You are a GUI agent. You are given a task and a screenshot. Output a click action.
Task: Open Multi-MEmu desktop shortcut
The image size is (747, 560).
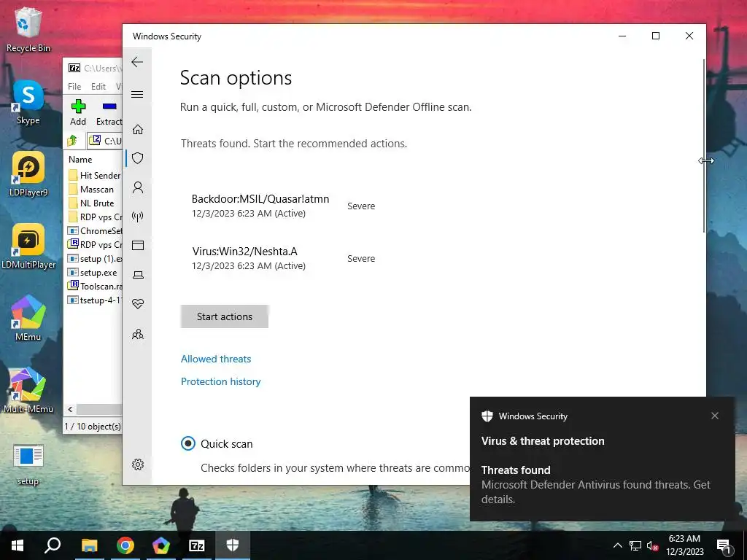point(28,390)
